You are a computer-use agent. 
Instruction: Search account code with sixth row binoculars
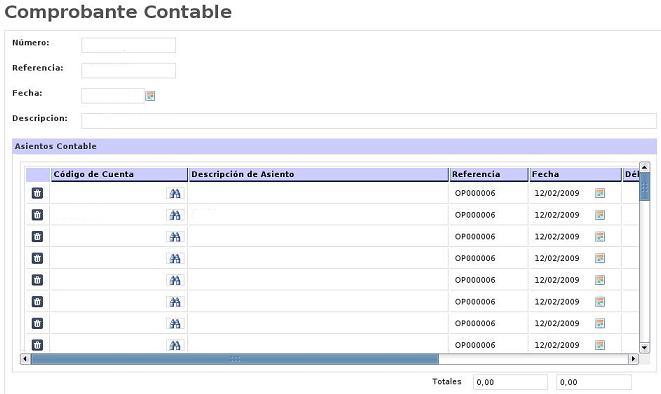175,302
